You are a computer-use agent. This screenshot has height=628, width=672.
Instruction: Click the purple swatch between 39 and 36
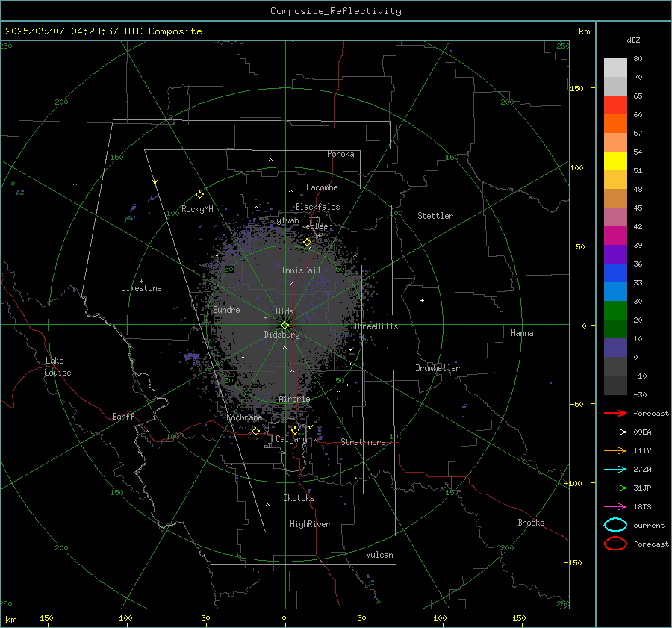[615, 254]
